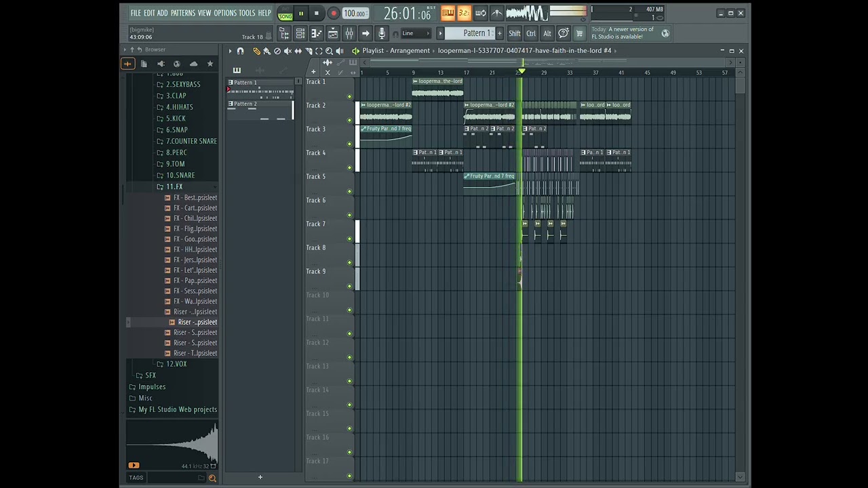
Task: Mute Track 5 with its green LED
Action: [x=350, y=191]
